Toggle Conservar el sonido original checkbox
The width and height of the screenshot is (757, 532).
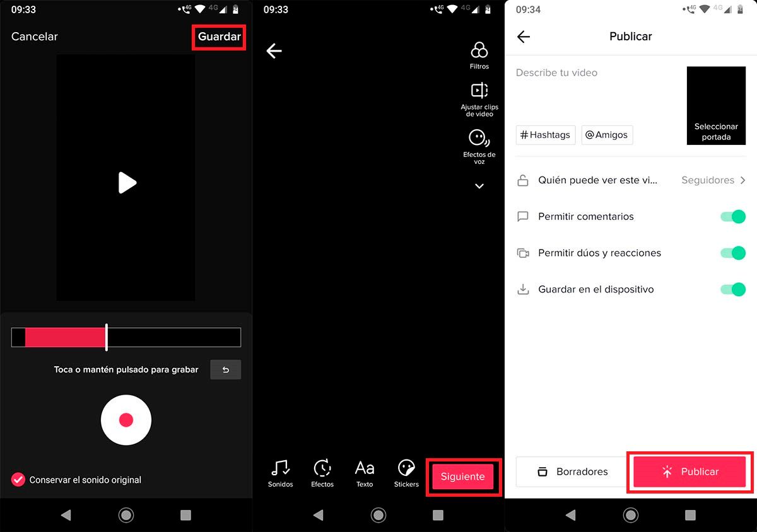[18, 480]
